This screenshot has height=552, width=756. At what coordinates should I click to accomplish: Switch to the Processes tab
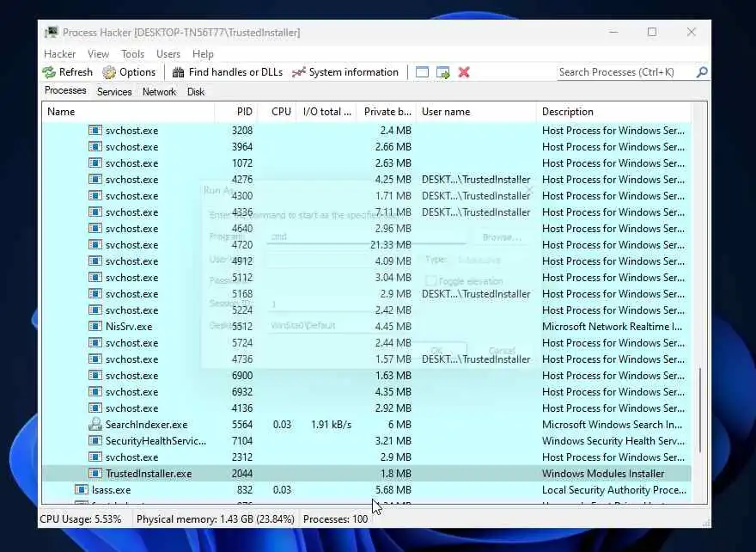coord(65,91)
